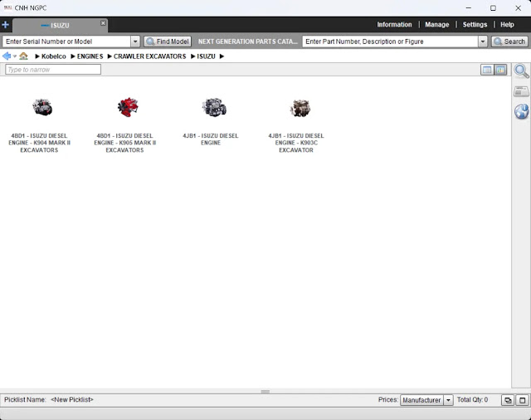
Task: Minimize the CNH NGPC window
Action: 468,8
